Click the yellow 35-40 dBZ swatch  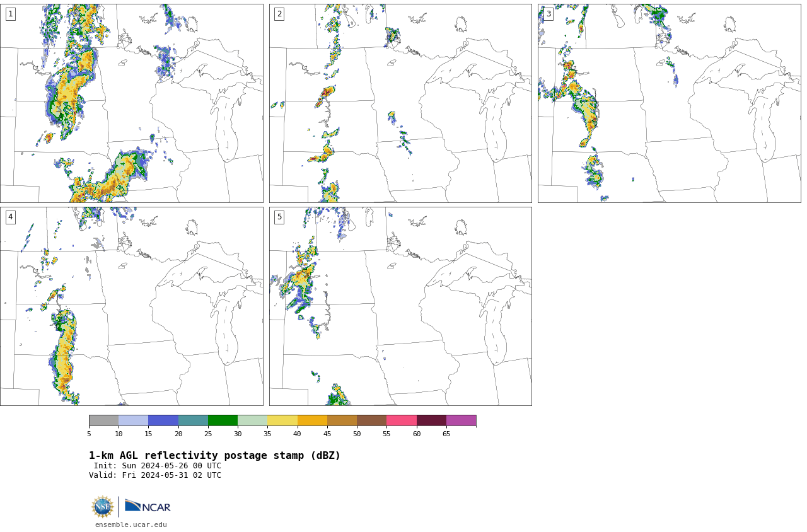(x=282, y=420)
